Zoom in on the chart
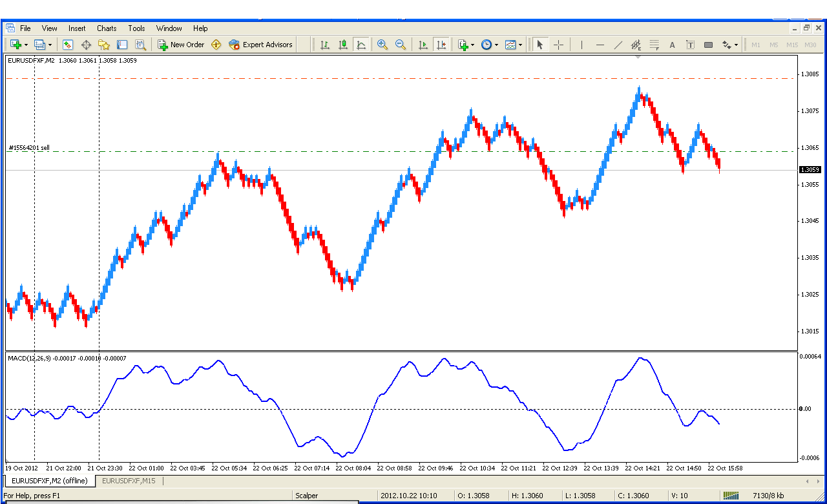The image size is (827, 504). point(382,45)
